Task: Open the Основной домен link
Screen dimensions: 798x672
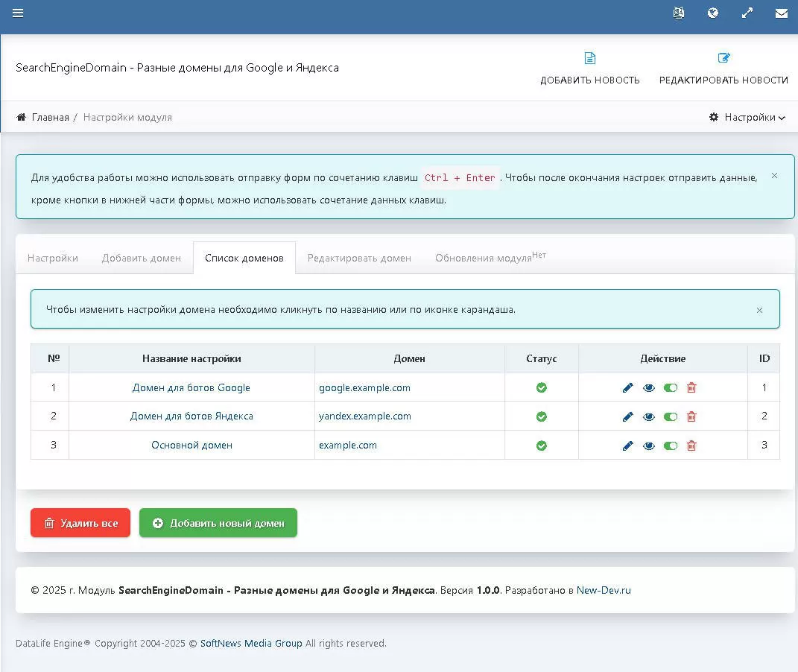Action: pyautogui.click(x=192, y=445)
